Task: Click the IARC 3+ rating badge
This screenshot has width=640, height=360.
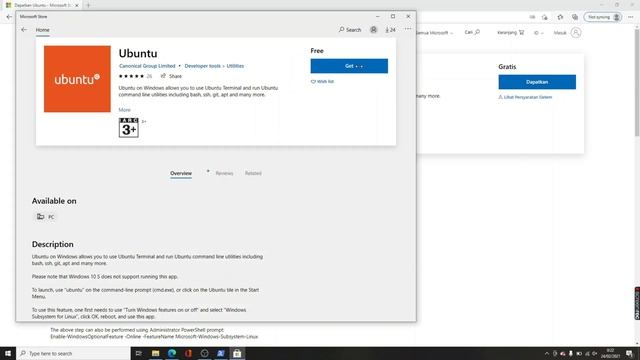Action: pos(129,127)
